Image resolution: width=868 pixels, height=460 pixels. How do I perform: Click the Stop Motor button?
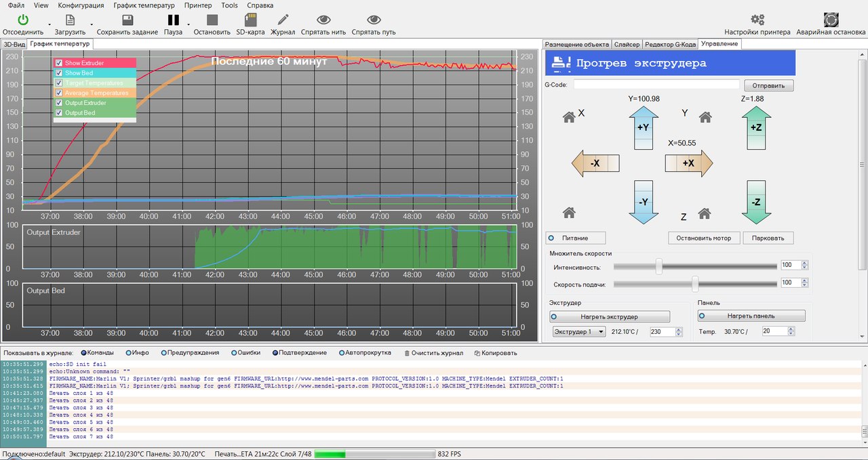703,238
